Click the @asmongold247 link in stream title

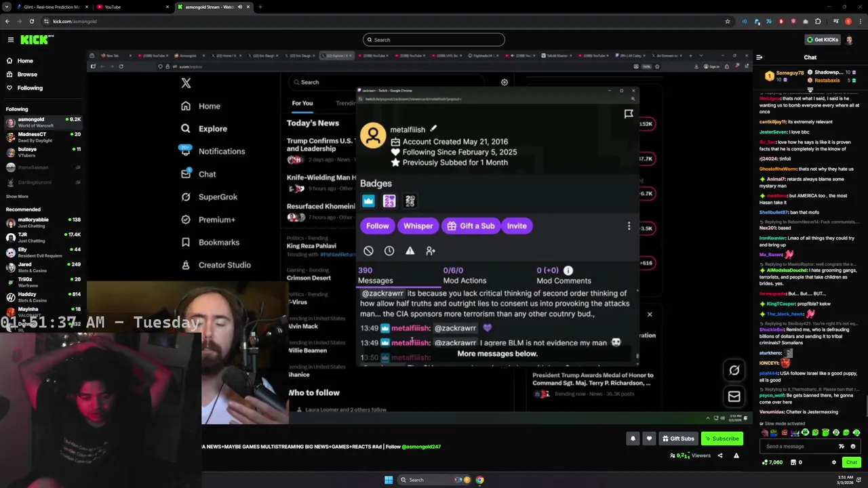click(421, 447)
